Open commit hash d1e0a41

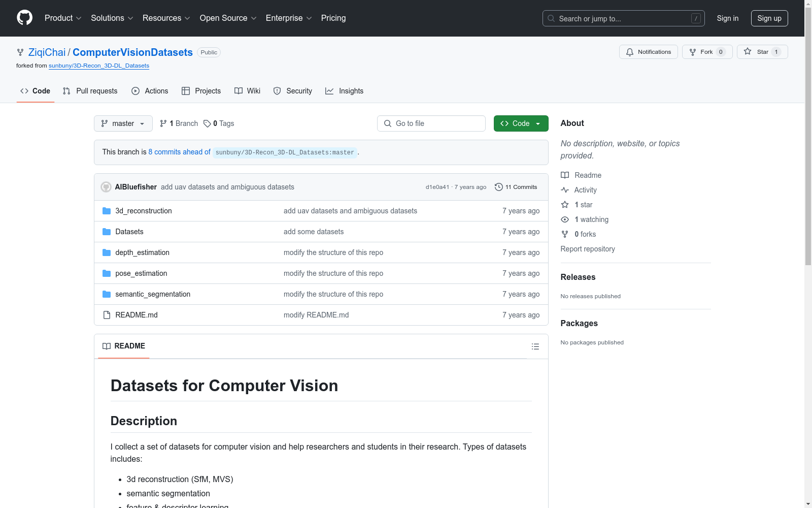[437, 187]
